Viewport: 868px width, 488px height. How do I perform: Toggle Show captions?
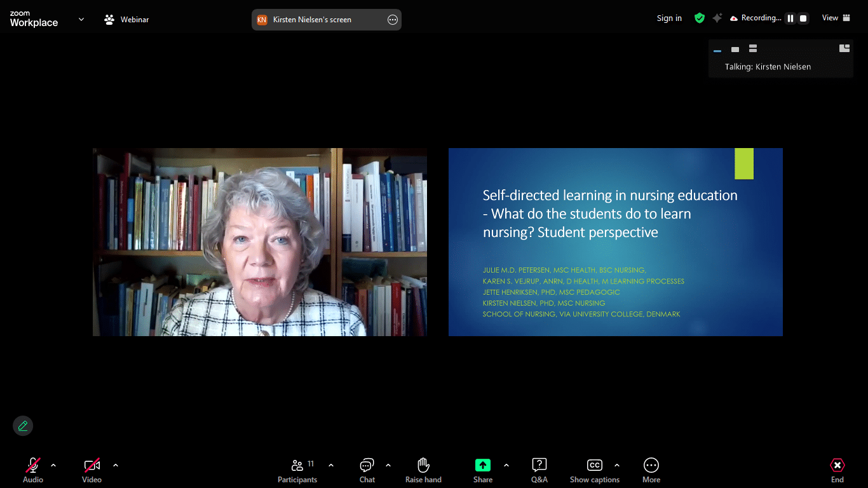tap(594, 470)
